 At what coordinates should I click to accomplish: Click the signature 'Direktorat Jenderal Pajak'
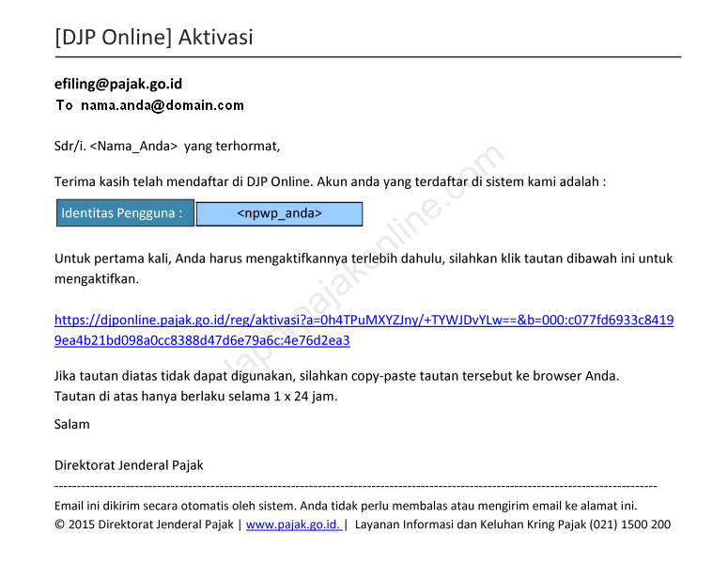click(x=129, y=465)
